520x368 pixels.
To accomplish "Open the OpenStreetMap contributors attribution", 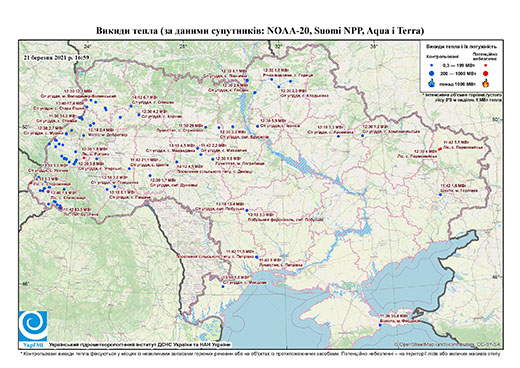I will click(448, 344).
